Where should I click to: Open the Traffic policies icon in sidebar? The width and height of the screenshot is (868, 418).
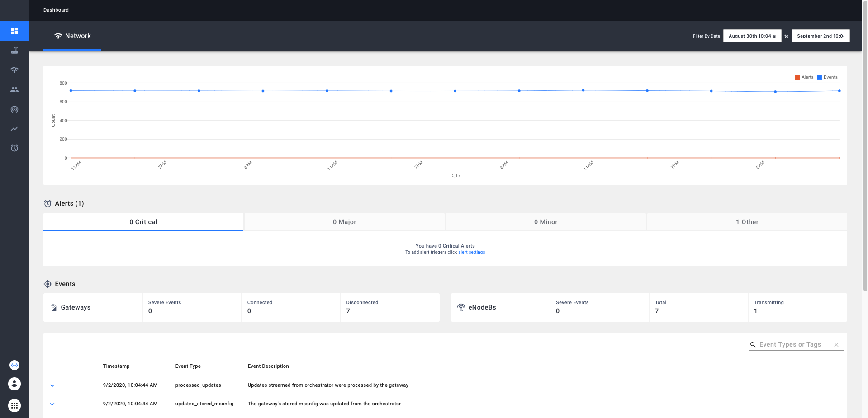pyautogui.click(x=14, y=109)
